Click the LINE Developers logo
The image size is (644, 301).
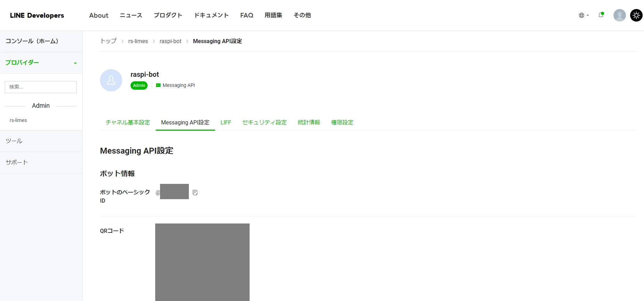[37, 15]
